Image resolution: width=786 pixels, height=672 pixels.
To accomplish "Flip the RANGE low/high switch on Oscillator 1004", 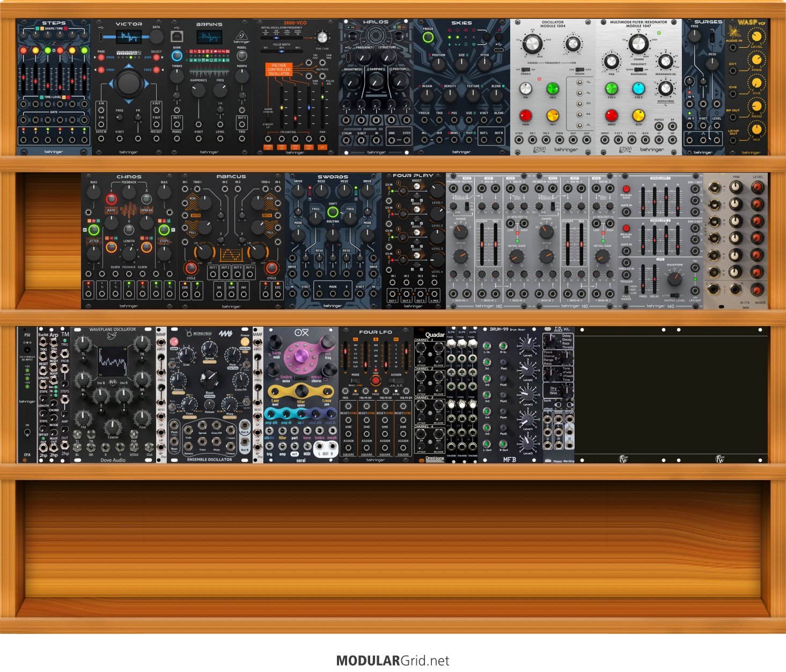I will [x=579, y=69].
